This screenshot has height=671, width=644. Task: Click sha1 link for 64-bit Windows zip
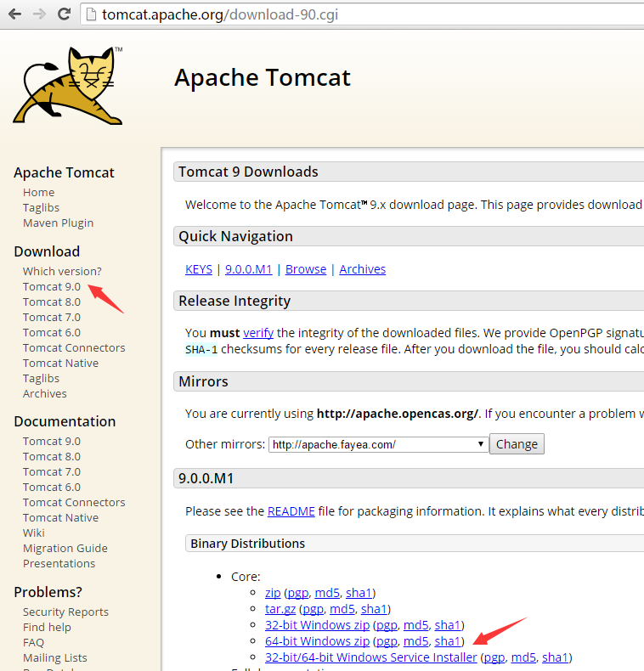coord(448,641)
